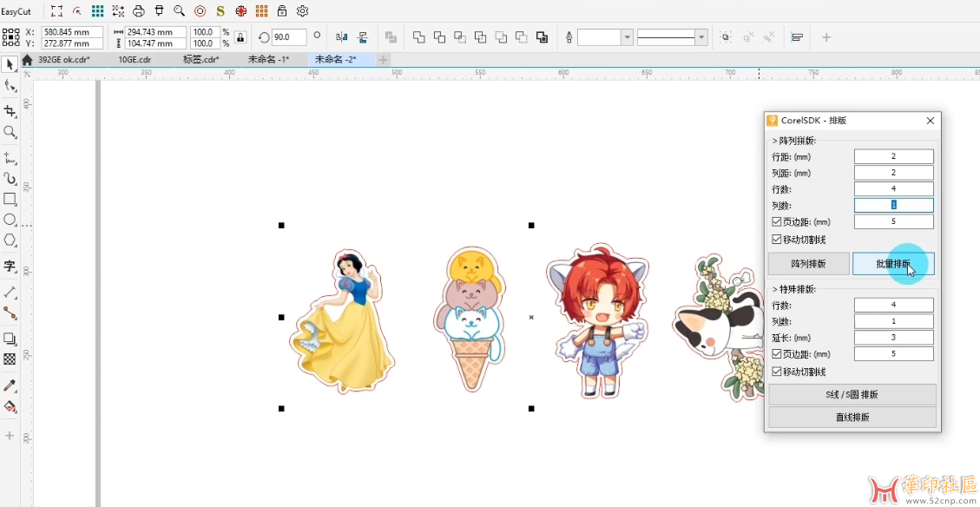Click Mirror horizontally button
Screen dimensions: 980x507
342,37
